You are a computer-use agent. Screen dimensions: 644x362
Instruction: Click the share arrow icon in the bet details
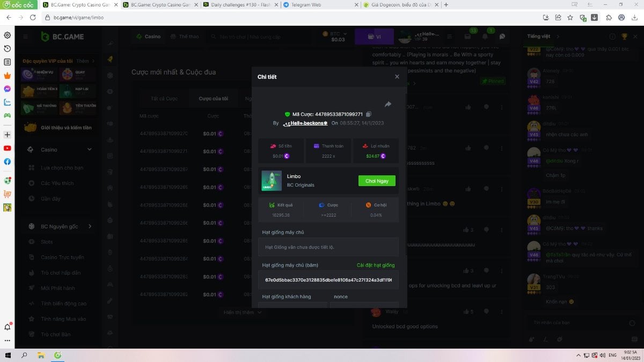pos(388,104)
